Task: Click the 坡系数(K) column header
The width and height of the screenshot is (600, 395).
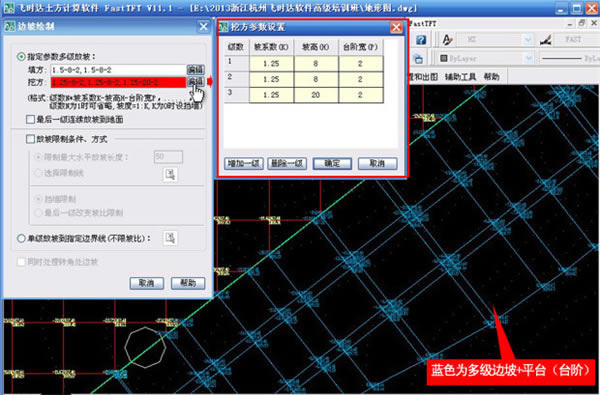Action: (271, 47)
